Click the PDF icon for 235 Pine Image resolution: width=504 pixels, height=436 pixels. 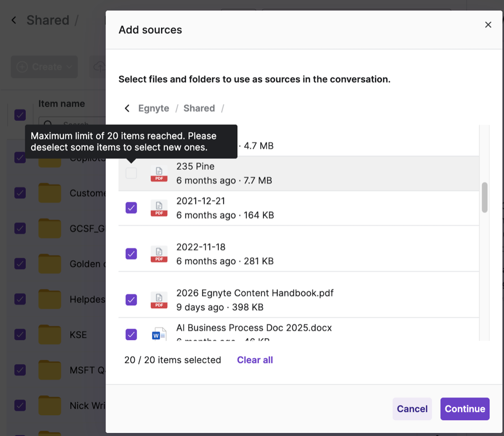(x=159, y=174)
